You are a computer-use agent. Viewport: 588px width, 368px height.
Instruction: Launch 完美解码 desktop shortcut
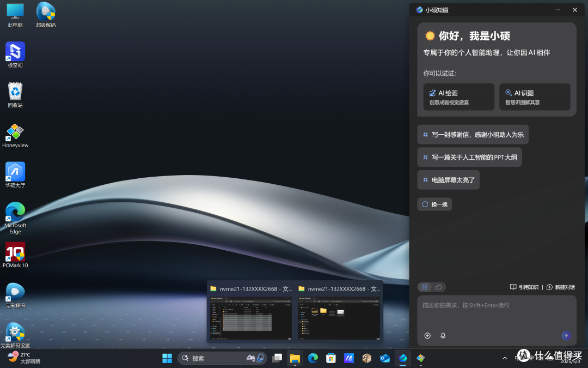pos(15,295)
